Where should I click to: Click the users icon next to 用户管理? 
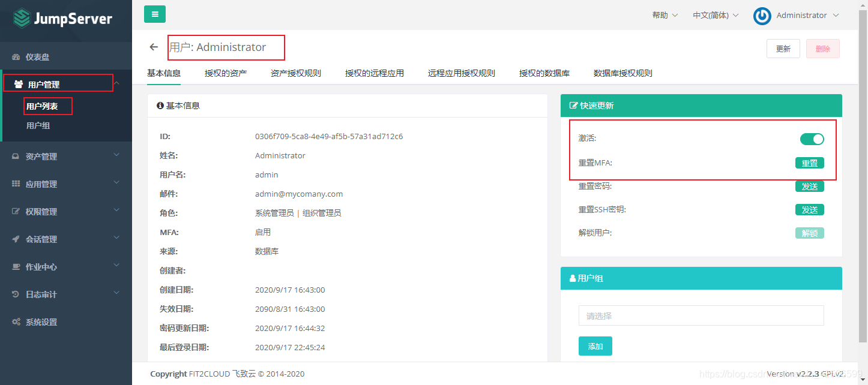(x=19, y=85)
